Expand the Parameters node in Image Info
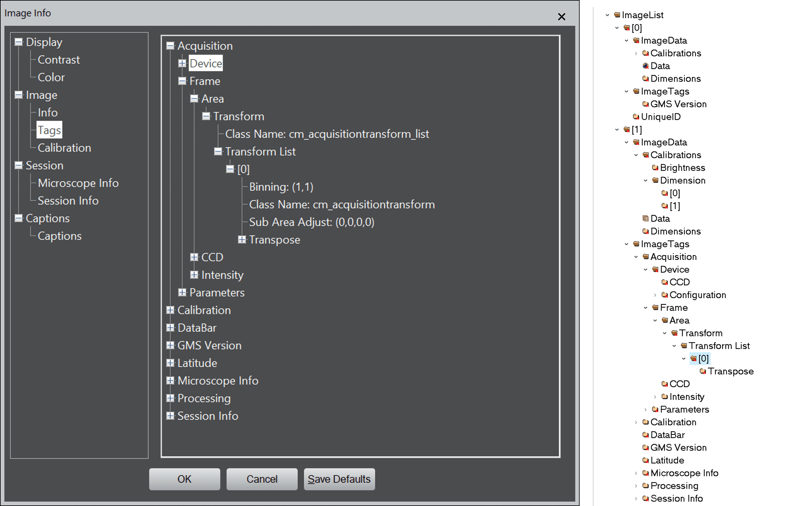The height and width of the screenshot is (506, 812). tap(182, 292)
